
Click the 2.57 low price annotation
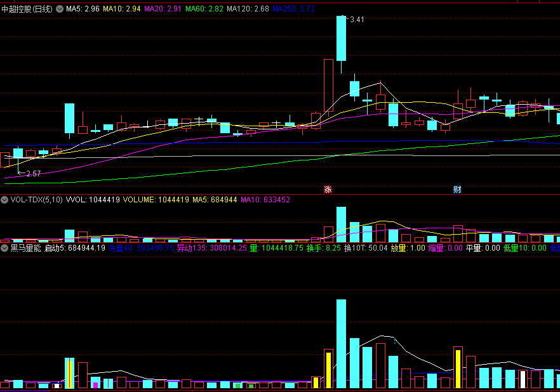click(x=33, y=174)
